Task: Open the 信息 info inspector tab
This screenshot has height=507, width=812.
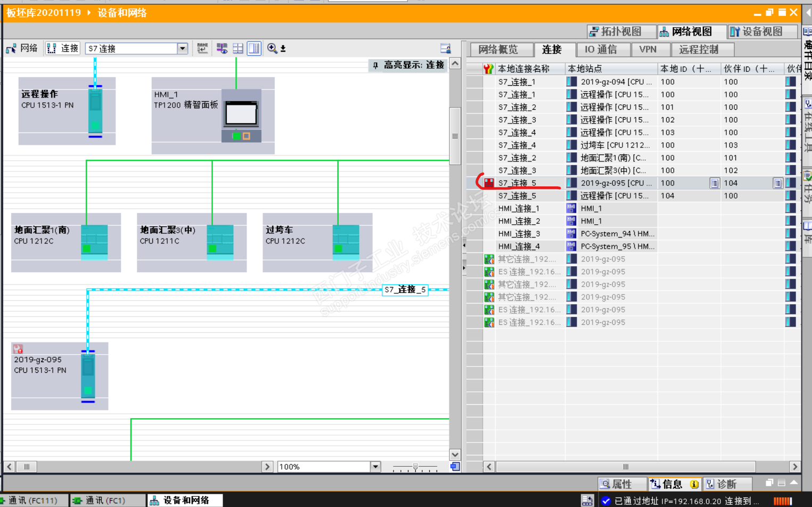Action: point(674,484)
